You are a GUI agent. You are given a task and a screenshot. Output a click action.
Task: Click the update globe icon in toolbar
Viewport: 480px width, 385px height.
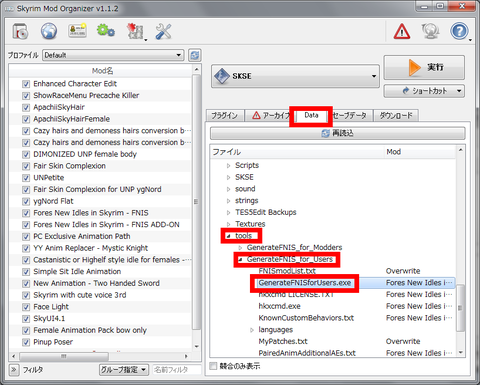[430, 32]
